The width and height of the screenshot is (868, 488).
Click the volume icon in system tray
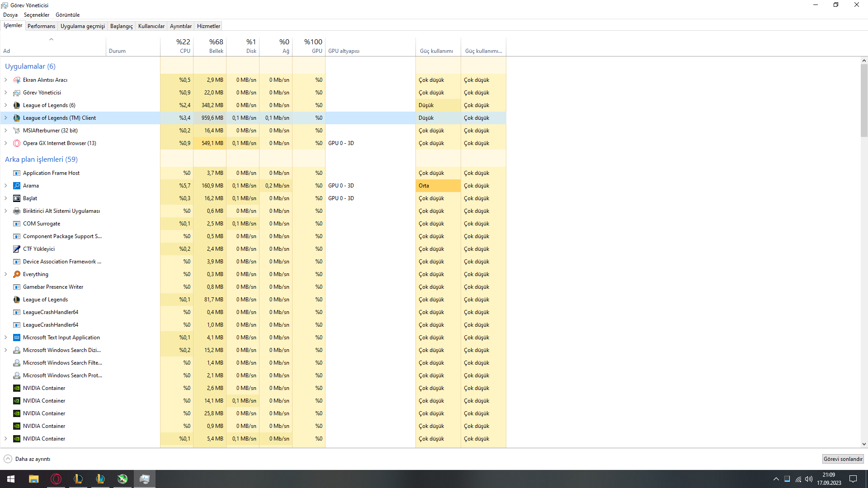point(809,479)
